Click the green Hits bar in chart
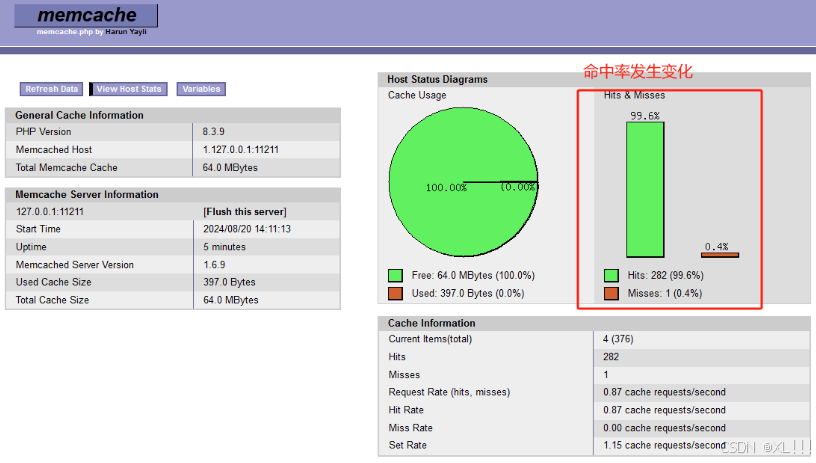816x463 pixels. [645, 190]
